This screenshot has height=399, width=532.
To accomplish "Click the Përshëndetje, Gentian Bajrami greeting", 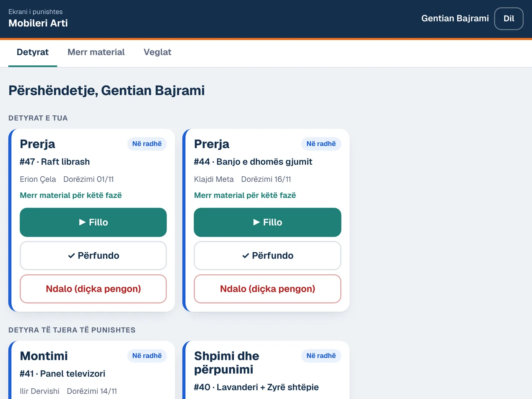I will [x=106, y=90].
